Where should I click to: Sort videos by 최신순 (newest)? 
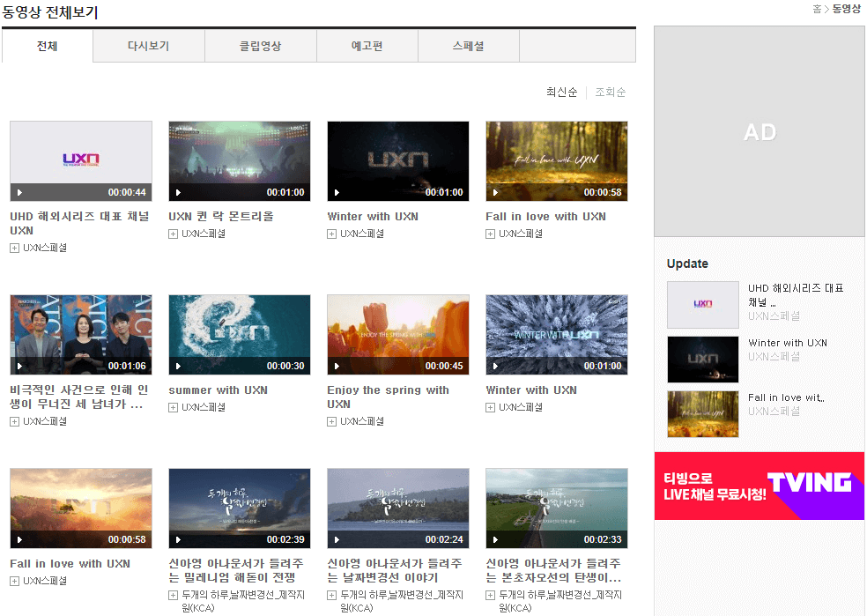pyautogui.click(x=561, y=92)
